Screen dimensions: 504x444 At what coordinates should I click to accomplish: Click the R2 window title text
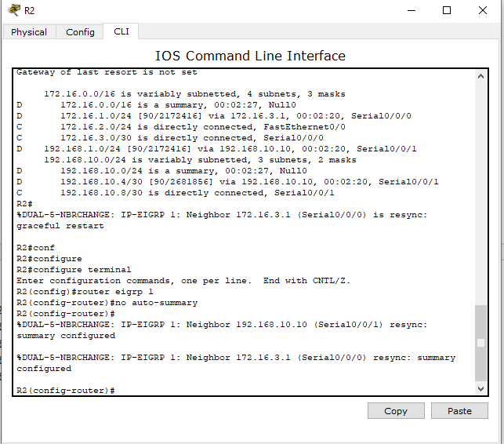click(x=30, y=10)
